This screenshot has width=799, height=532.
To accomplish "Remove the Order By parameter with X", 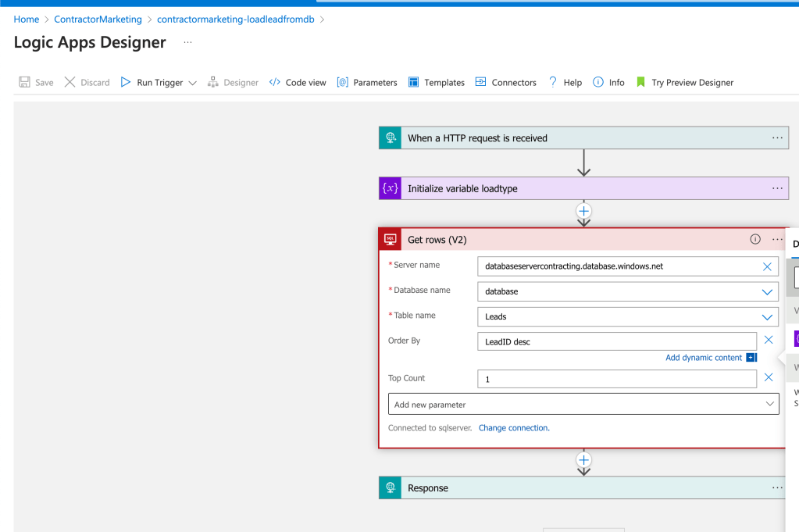I will coord(769,340).
